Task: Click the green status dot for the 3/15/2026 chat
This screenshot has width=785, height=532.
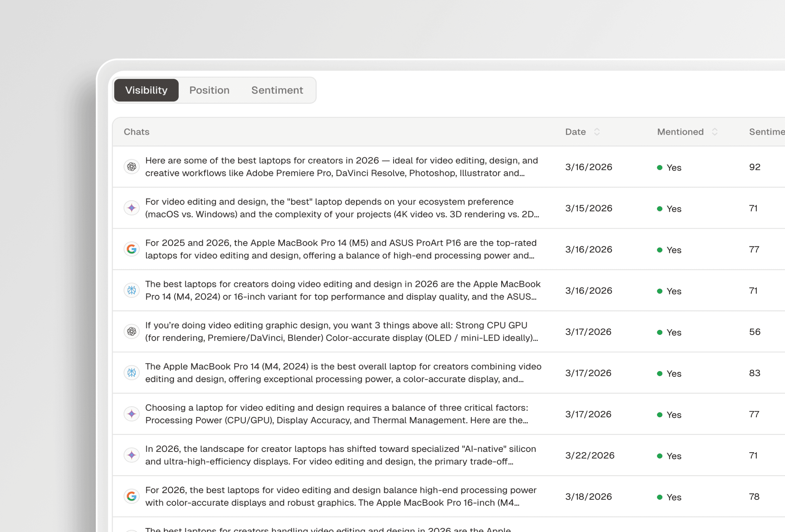Action: [660, 208]
